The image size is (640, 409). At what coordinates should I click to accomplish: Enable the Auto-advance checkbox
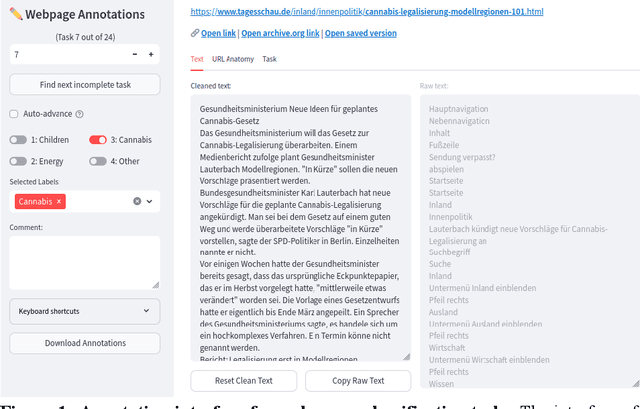point(14,114)
